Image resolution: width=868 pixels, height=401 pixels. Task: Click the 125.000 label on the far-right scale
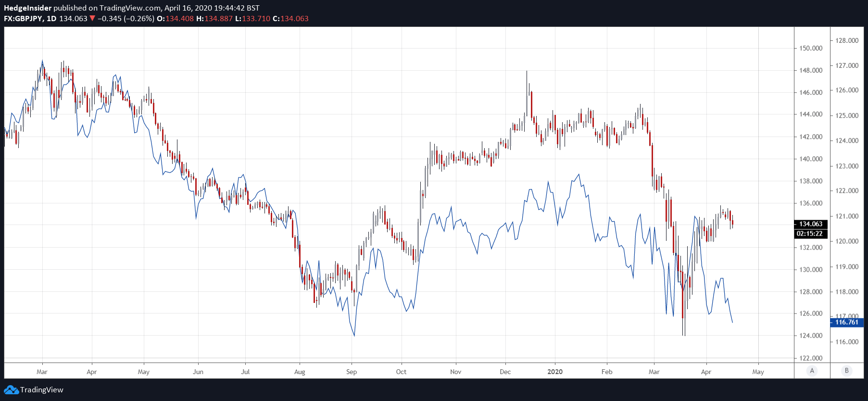[x=847, y=115]
